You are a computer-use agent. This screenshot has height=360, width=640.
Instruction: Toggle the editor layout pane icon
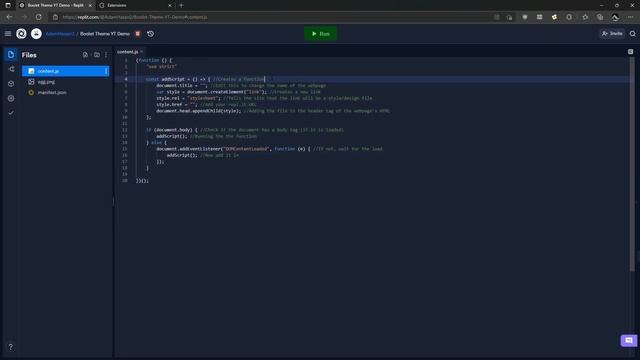tap(631, 52)
